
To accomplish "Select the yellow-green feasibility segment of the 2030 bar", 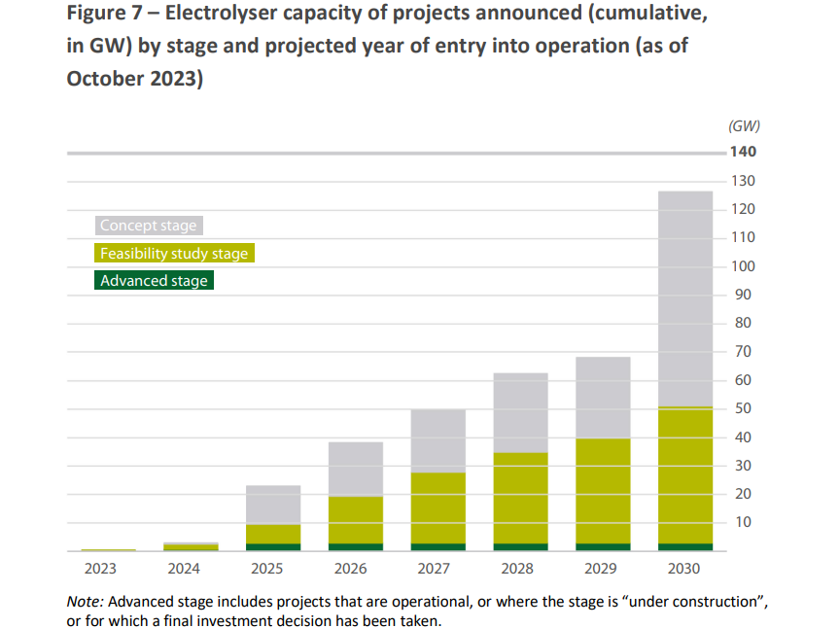I will coord(684,474).
